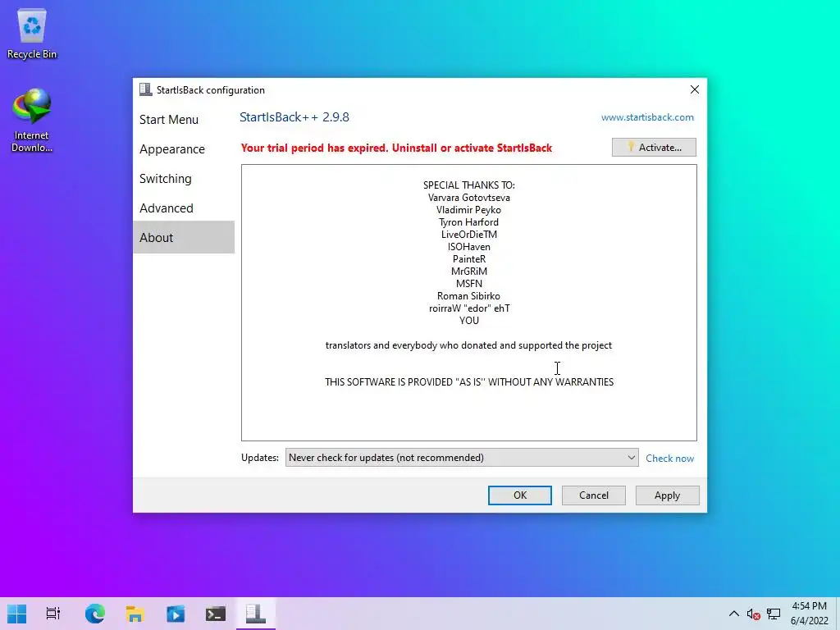Close the StartIsBack configuration window

coord(694,89)
